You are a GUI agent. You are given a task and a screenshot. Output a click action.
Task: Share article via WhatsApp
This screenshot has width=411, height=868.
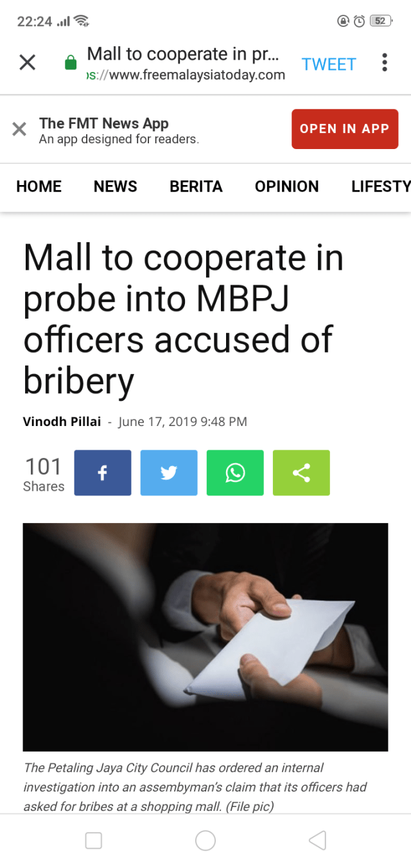point(235,473)
